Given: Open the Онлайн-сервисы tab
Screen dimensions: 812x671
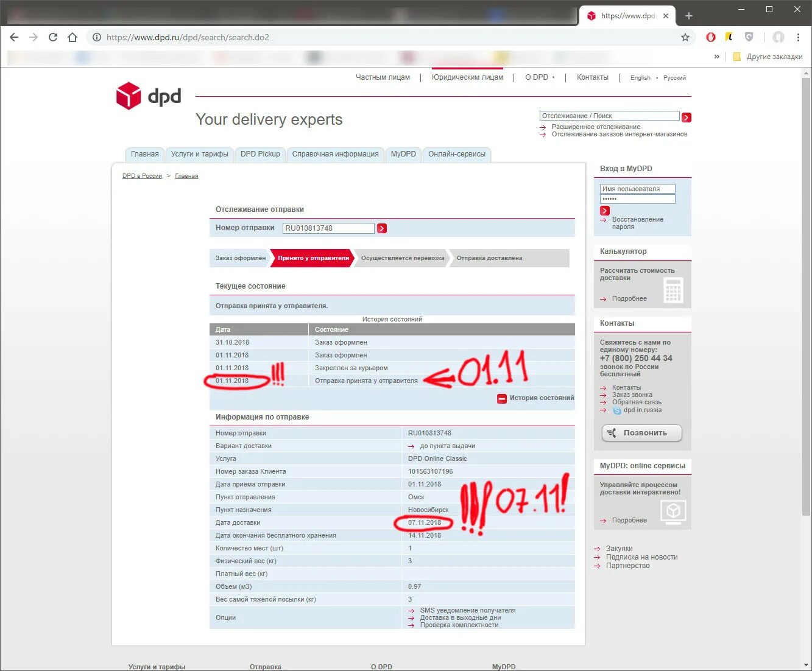Looking at the screenshot, I should click(x=457, y=154).
